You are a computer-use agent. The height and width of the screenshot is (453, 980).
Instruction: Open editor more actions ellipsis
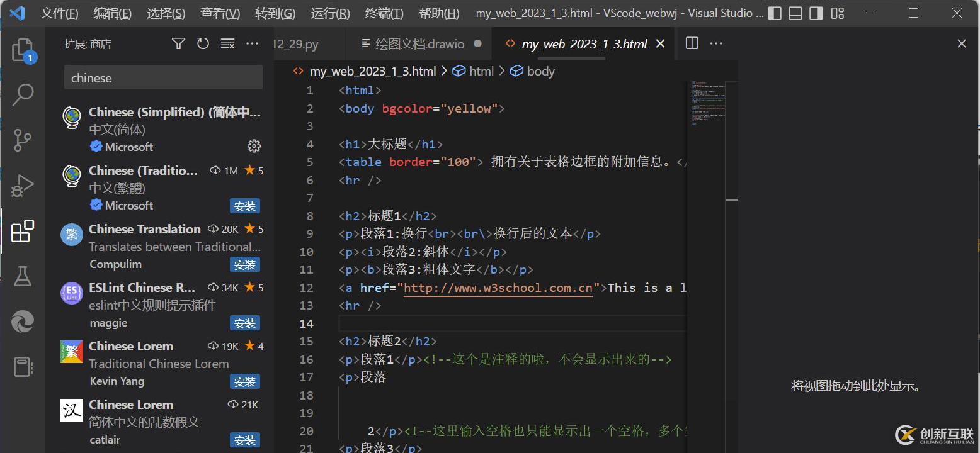point(716,43)
